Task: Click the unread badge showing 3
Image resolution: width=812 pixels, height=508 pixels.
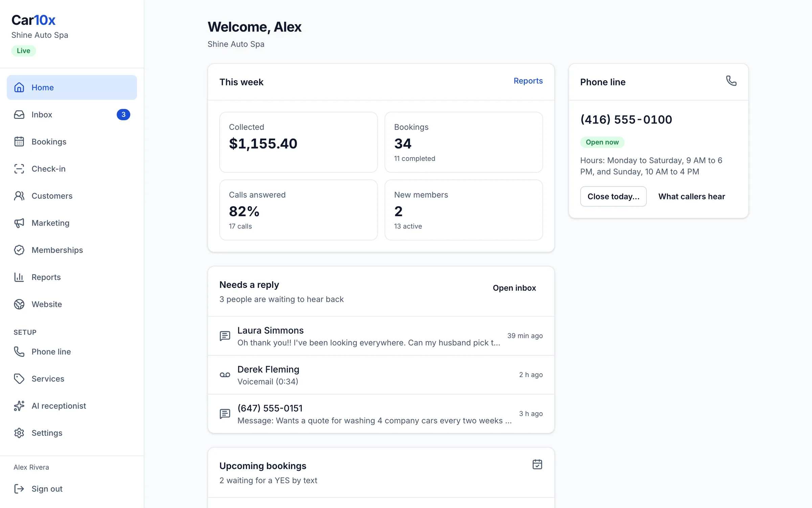Action: click(123, 114)
